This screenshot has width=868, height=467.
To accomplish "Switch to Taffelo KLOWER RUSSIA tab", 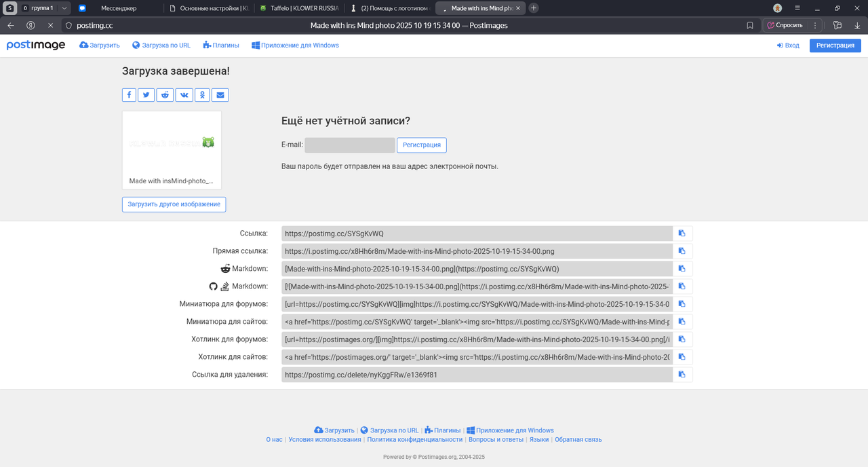I will click(x=299, y=8).
